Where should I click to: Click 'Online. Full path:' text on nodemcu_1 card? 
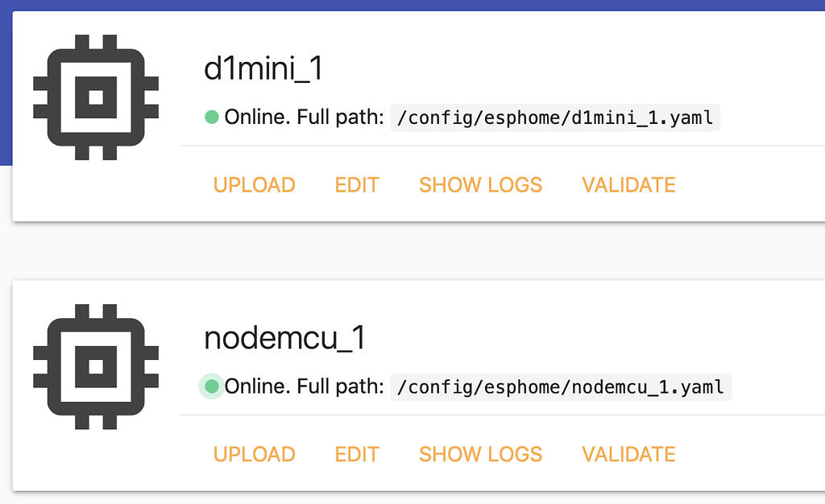click(x=304, y=386)
